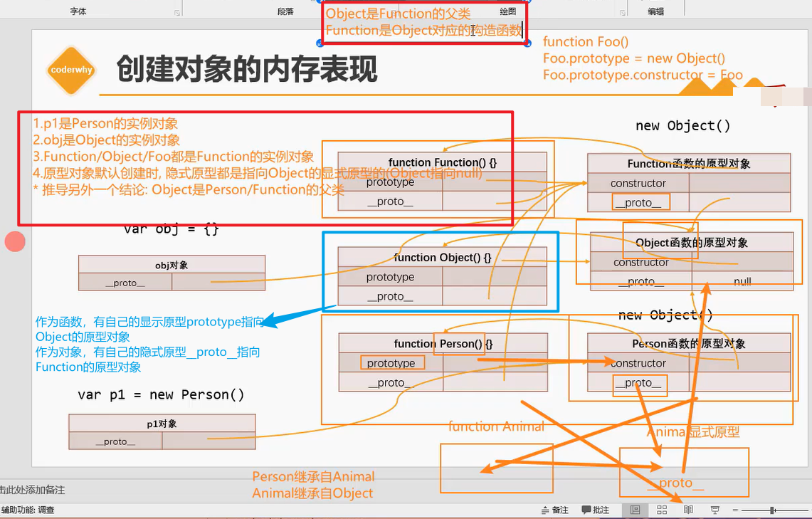Select 'Foo.prototype = new Object()' text
Image resolution: width=812 pixels, height=519 pixels.
pos(634,58)
